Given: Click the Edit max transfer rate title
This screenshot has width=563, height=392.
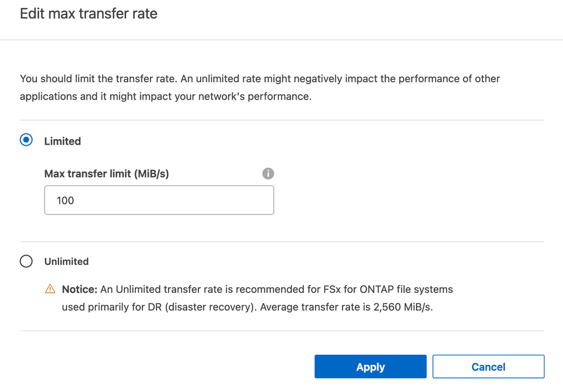Looking at the screenshot, I should (x=88, y=14).
